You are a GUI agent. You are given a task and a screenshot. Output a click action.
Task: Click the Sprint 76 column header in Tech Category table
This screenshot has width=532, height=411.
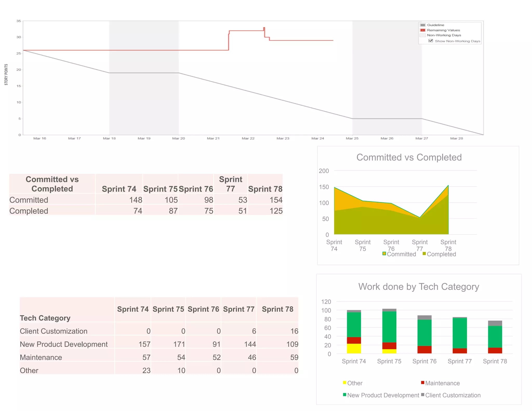pyautogui.click(x=203, y=309)
